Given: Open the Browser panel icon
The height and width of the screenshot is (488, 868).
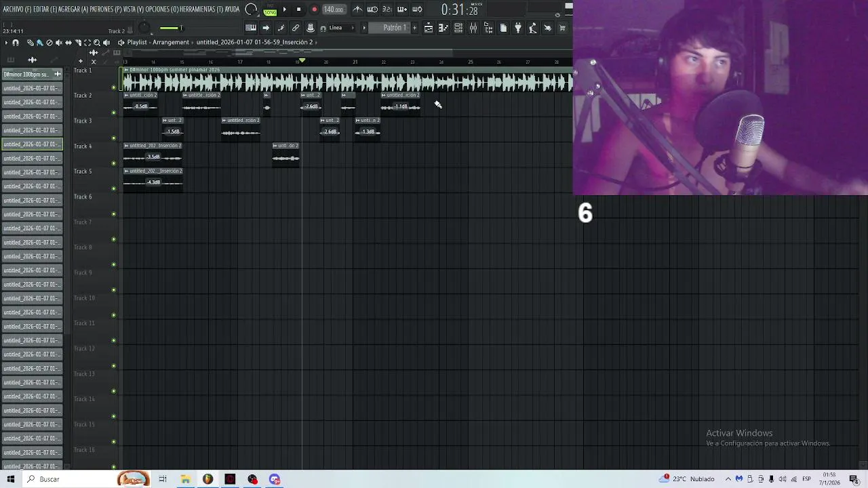Looking at the screenshot, I should click(x=488, y=28).
